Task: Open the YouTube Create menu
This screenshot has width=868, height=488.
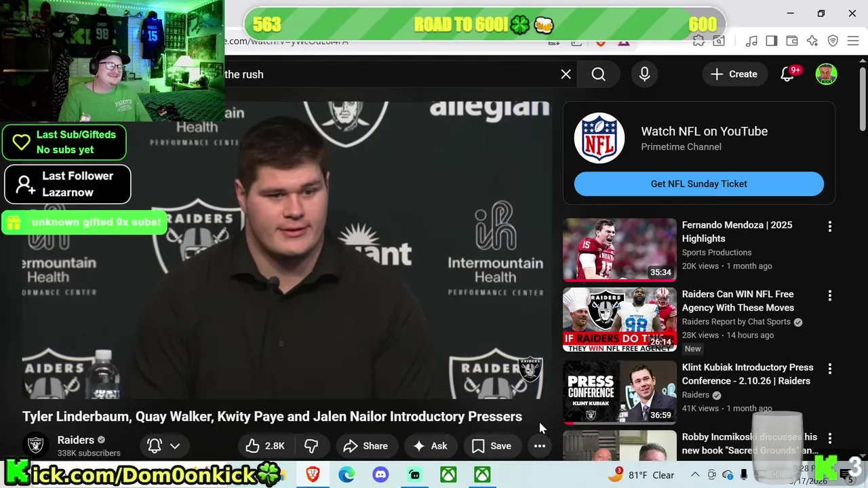Action: [x=734, y=75]
